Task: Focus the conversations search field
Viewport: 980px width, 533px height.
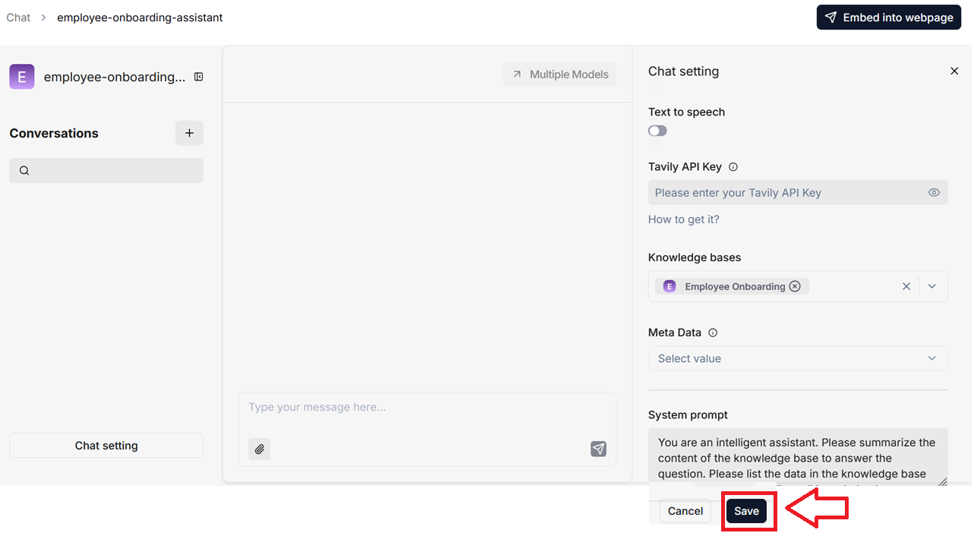Action: [x=106, y=171]
